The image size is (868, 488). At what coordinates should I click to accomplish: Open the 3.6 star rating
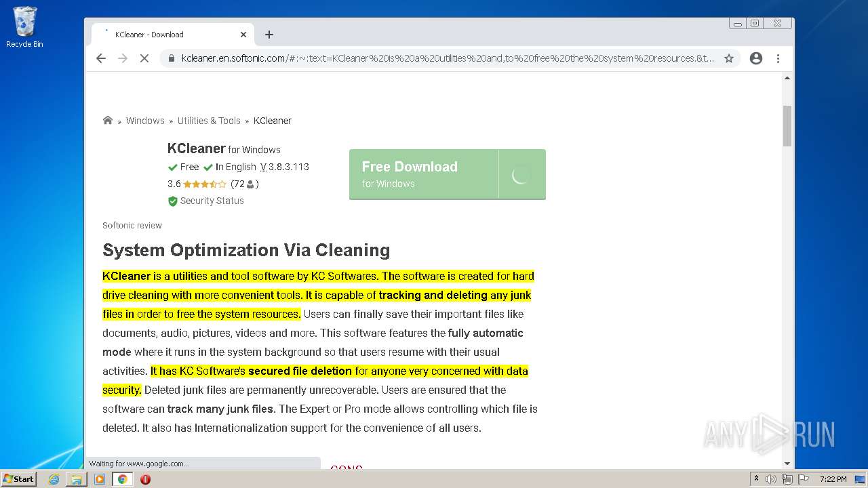[197, 184]
